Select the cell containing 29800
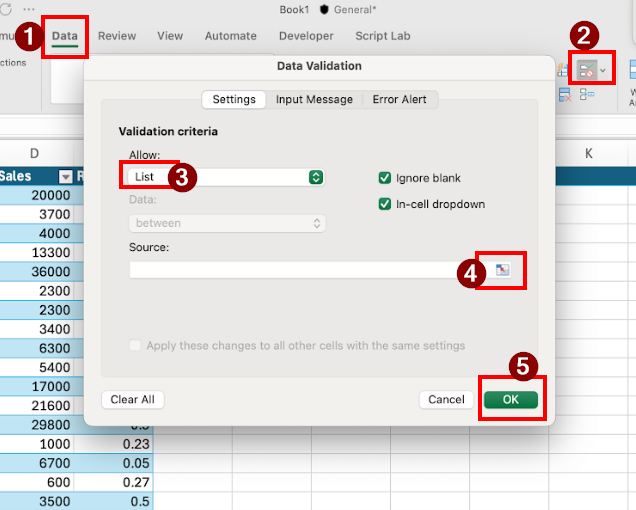This screenshot has height=510, width=636. pos(37,425)
